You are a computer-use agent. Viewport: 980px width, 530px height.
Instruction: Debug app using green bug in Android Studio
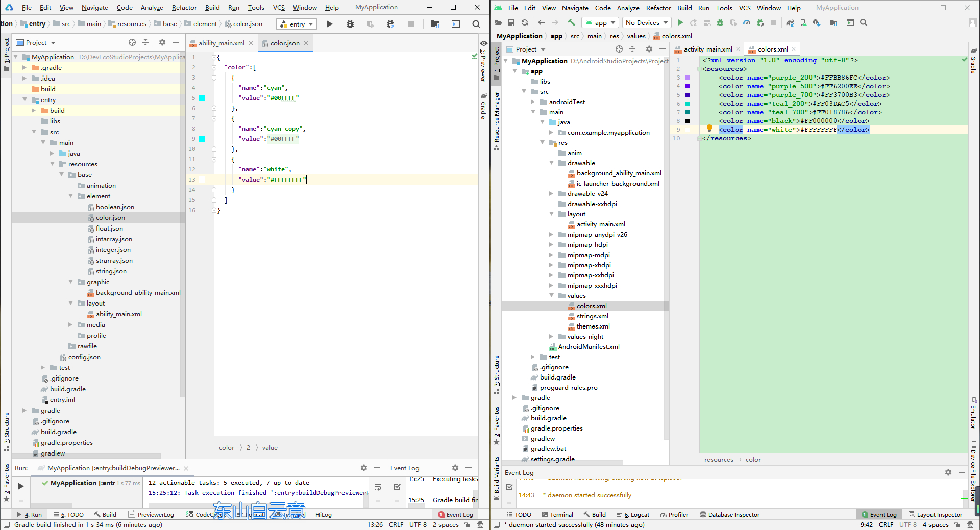[x=720, y=22]
